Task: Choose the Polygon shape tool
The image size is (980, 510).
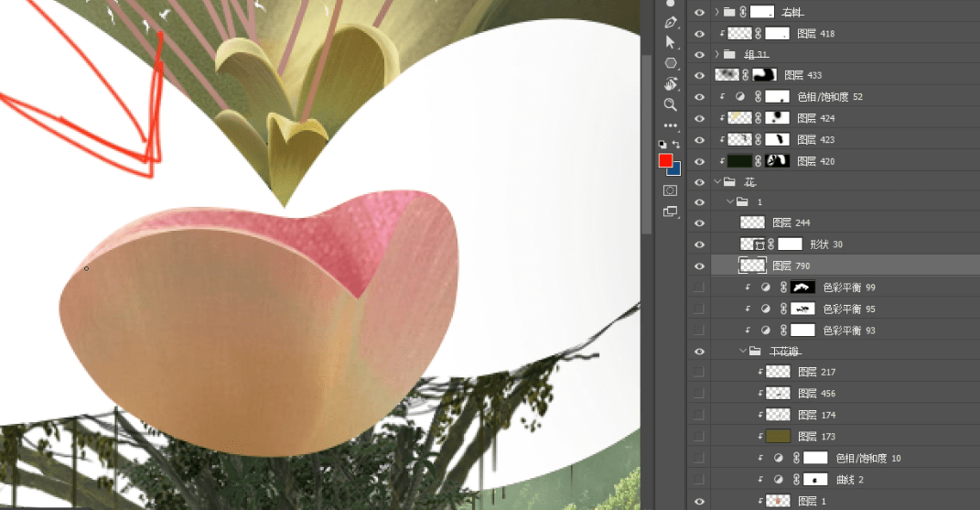Action: tap(671, 63)
